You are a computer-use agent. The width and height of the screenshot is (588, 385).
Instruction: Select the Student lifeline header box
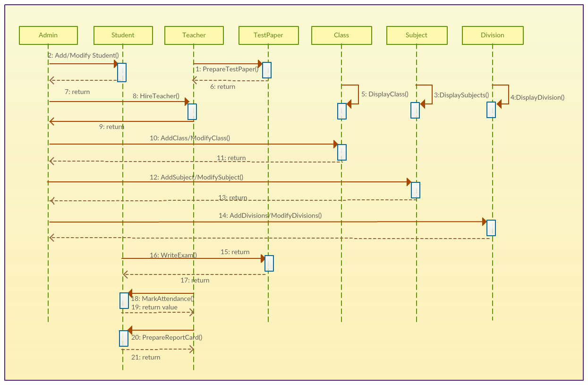pos(123,35)
